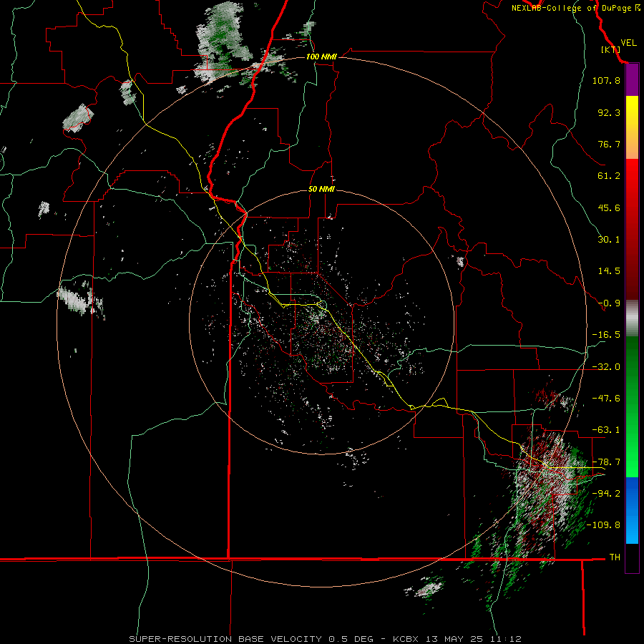Image resolution: width=644 pixels, height=644 pixels.
Task: Click the -16.5 legend value
Action: (606, 335)
